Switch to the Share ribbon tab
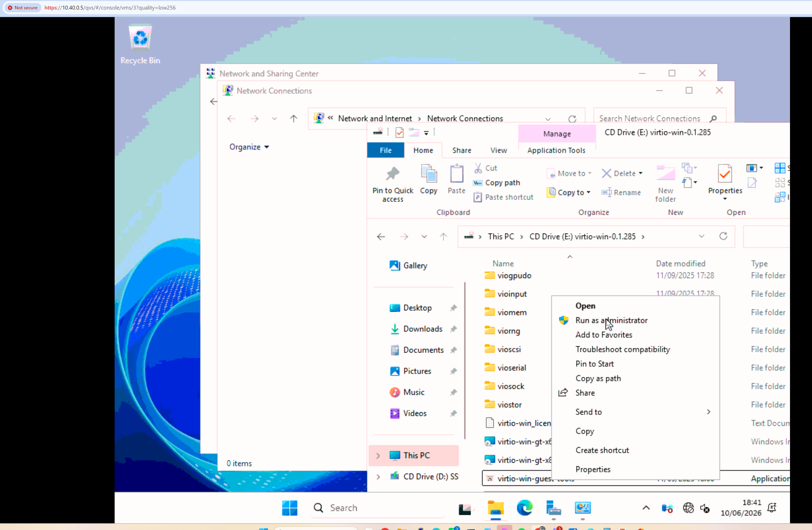812x530 pixels. coord(462,150)
